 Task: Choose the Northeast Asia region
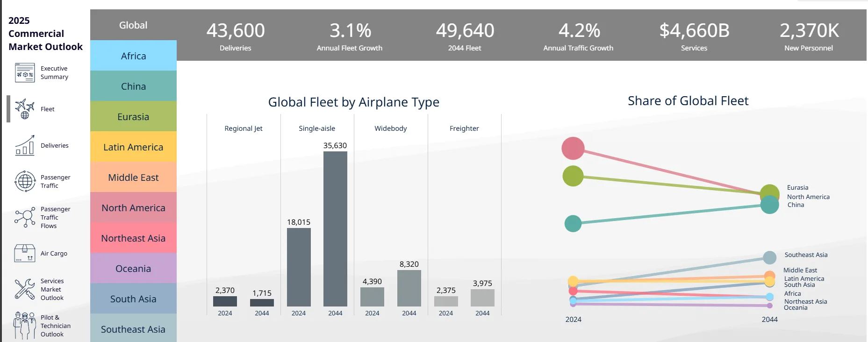133,238
